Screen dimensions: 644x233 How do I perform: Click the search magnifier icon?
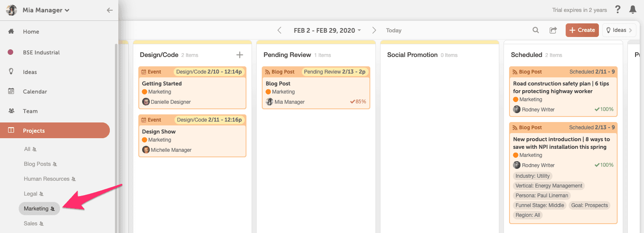click(x=536, y=30)
